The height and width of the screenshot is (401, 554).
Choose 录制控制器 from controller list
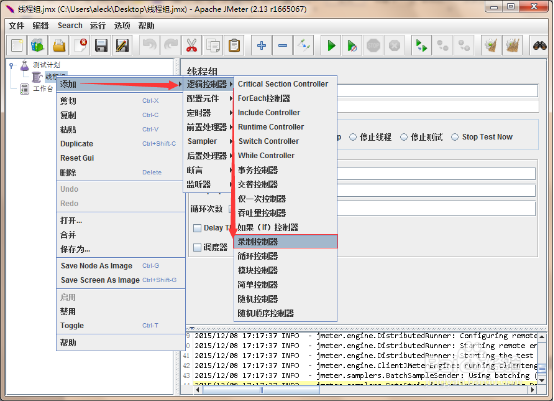pyautogui.click(x=285, y=242)
